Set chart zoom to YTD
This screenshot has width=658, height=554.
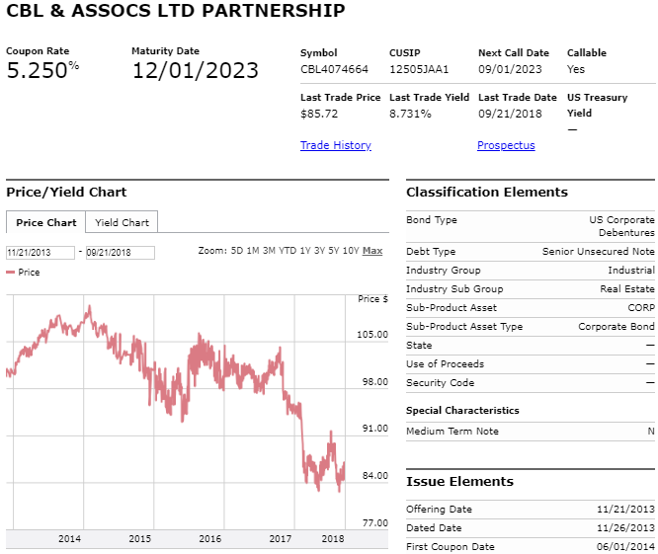(287, 251)
